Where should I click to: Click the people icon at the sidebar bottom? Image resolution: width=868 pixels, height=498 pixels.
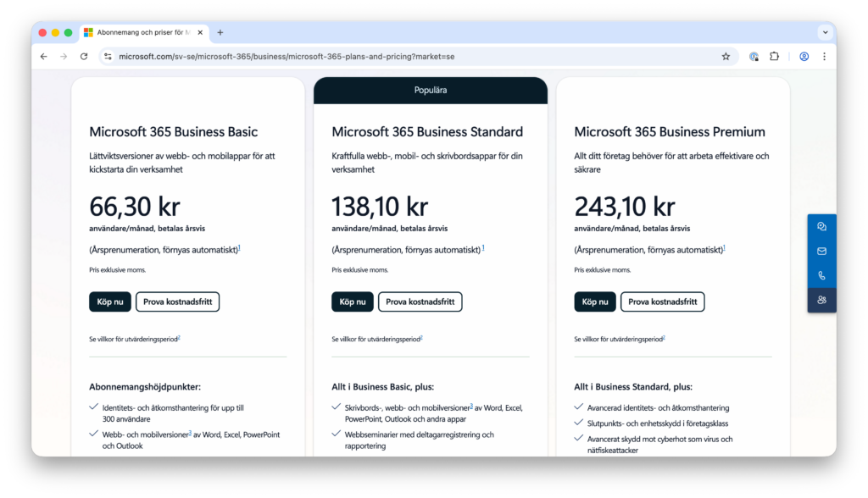[x=821, y=301]
